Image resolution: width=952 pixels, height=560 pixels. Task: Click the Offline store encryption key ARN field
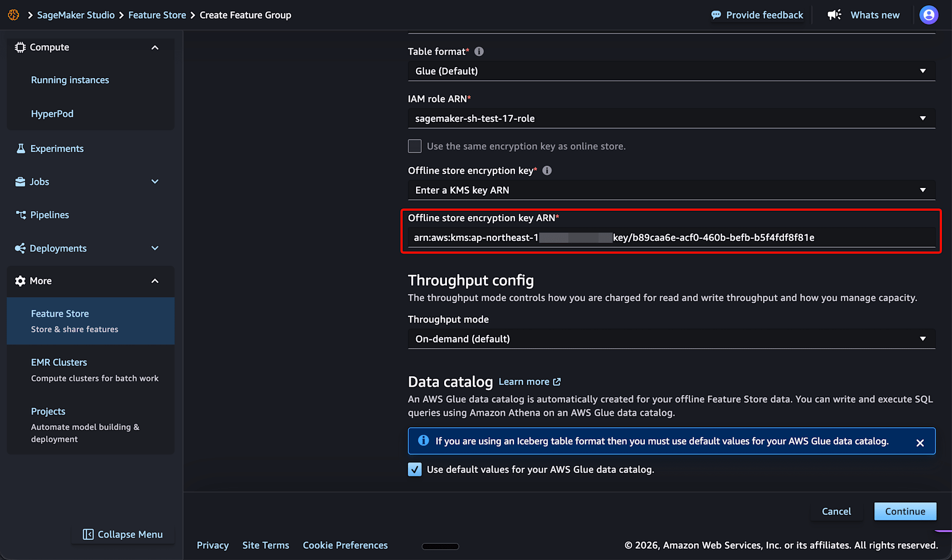point(671,237)
